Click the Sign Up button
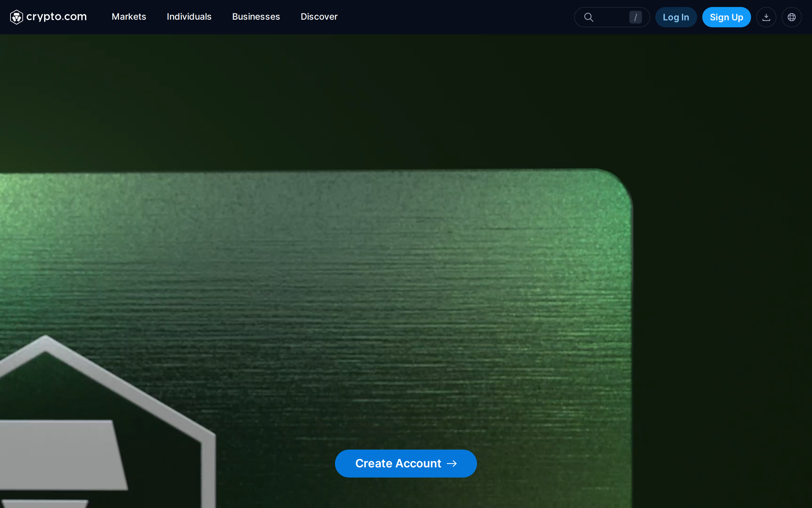The height and width of the screenshot is (508, 812). click(x=726, y=17)
